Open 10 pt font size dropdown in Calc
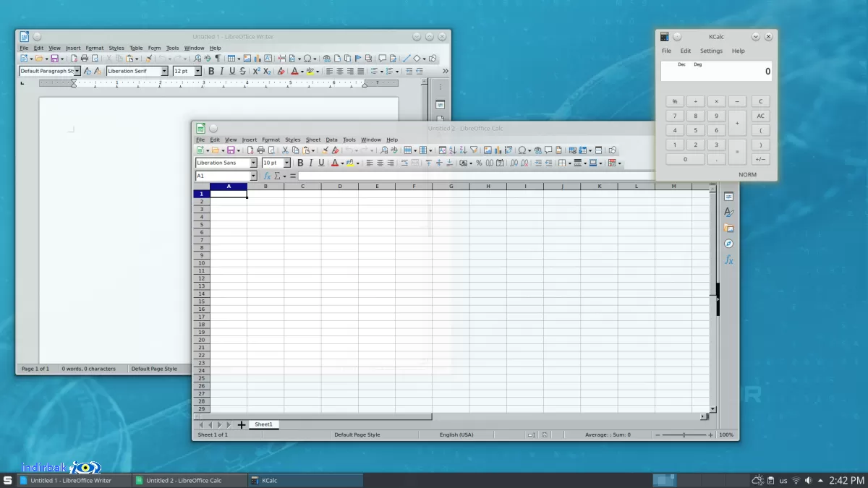 coord(286,163)
